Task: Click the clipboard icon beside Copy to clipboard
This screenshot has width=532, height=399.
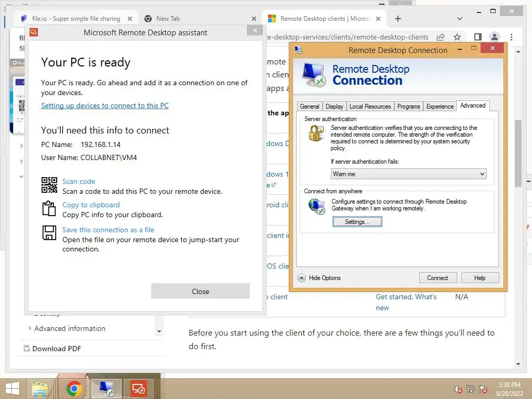Action: coord(49,208)
